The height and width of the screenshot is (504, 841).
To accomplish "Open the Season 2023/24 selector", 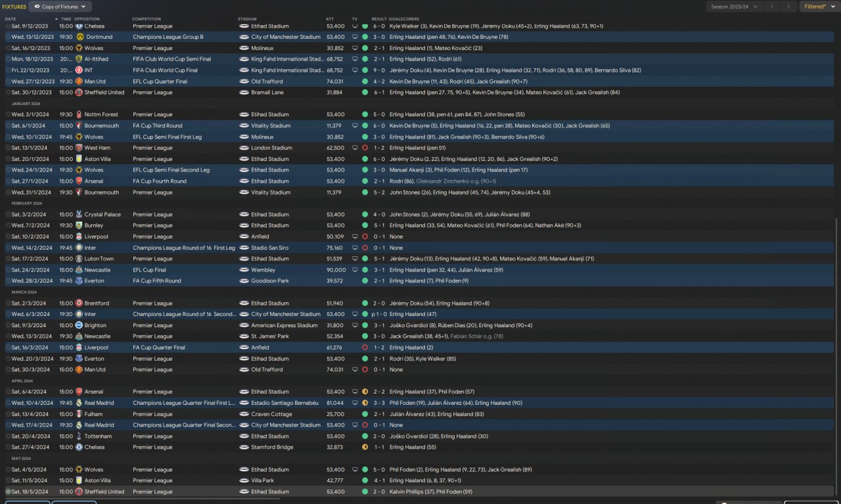I will pyautogui.click(x=735, y=7).
